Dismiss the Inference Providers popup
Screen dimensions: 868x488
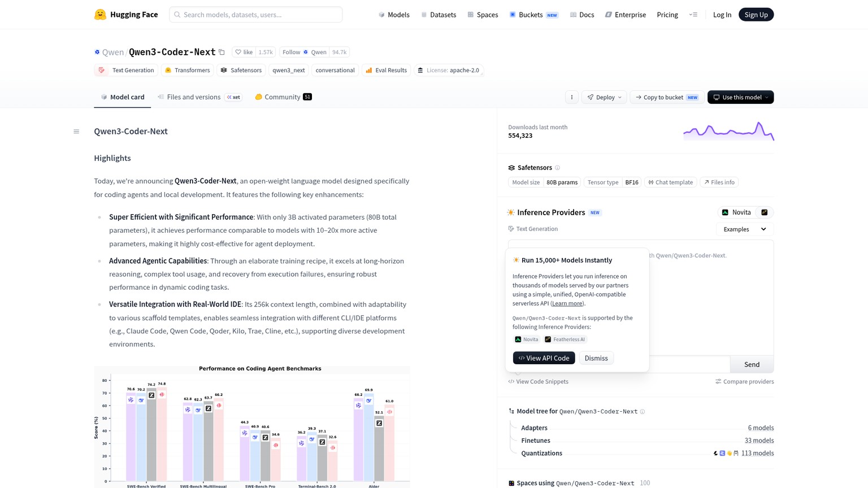tap(596, 358)
